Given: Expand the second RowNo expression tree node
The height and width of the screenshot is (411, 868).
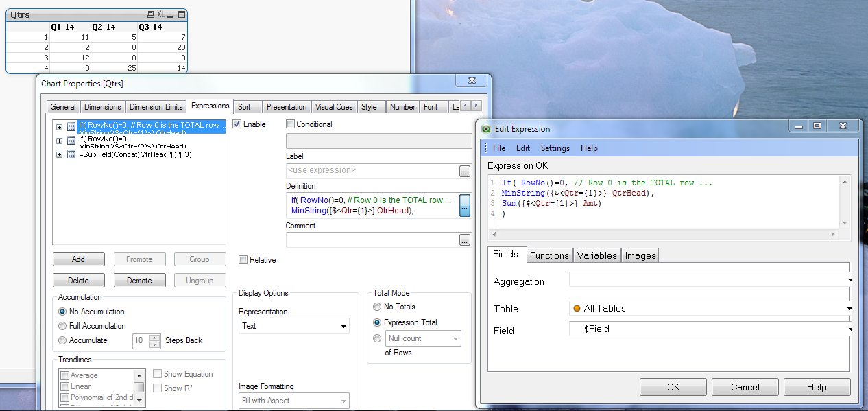Looking at the screenshot, I should 60,140.
